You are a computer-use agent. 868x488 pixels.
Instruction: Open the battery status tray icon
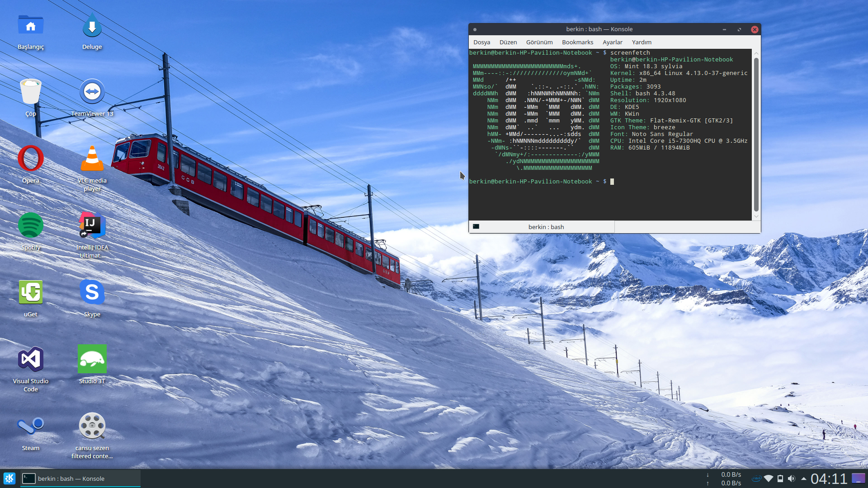780,479
